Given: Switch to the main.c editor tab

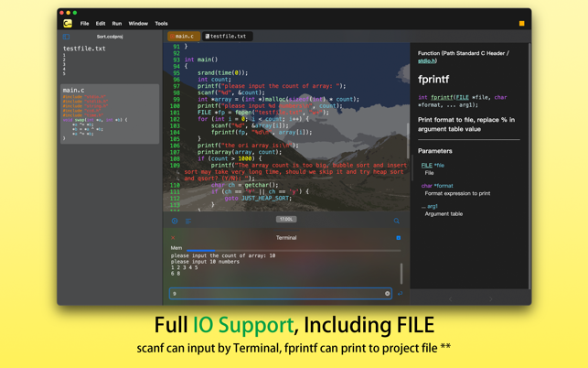Looking at the screenshot, I should click(x=184, y=36).
